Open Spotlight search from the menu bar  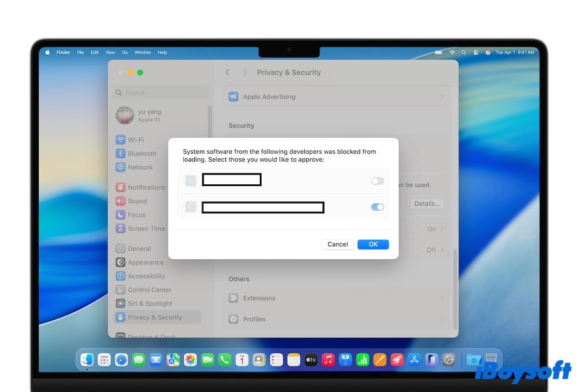click(x=463, y=52)
